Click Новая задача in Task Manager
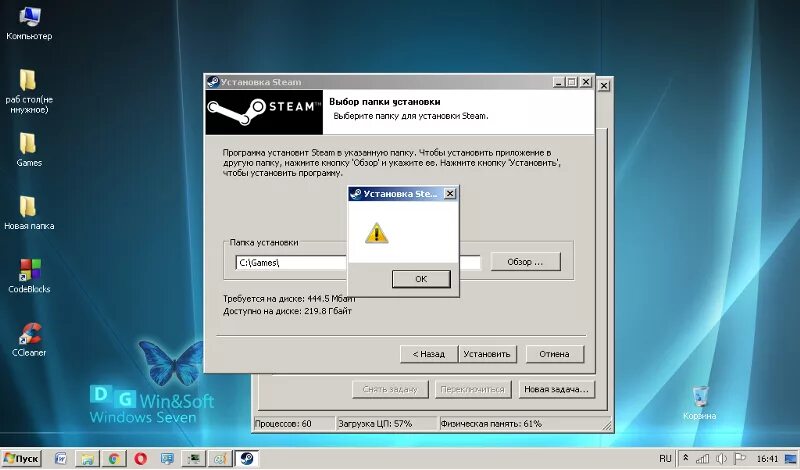Image resolution: width=800 pixels, height=470 pixels. pyautogui.click(x=556, y=389)
